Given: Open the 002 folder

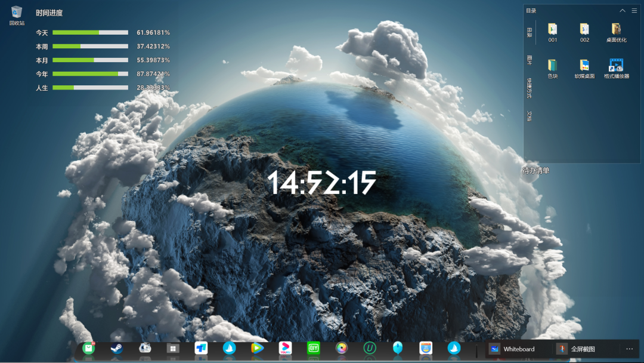Looking at the screenshot, I should coord(584,33).
